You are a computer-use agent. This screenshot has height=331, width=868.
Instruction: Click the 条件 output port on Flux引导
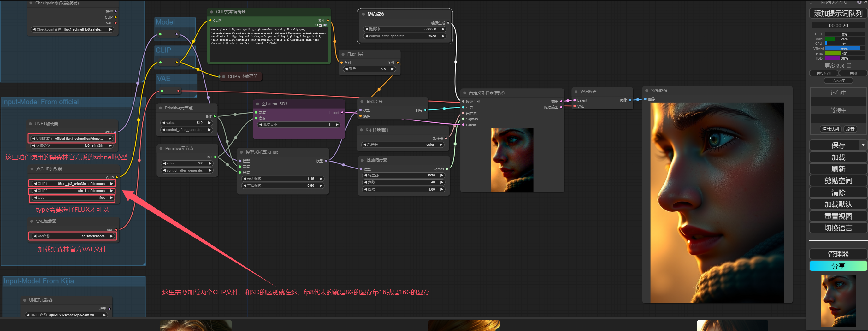click(x=398, y=63)
